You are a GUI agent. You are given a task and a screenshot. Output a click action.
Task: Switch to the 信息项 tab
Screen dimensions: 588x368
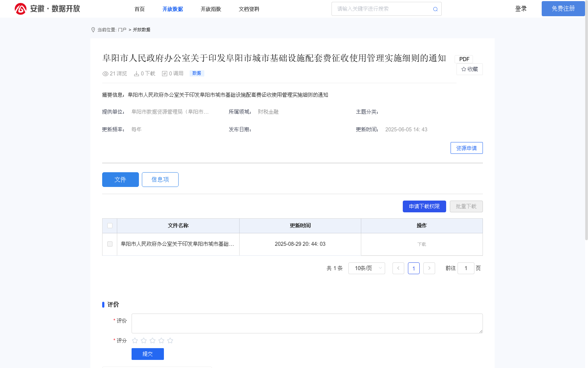point(160,180)
